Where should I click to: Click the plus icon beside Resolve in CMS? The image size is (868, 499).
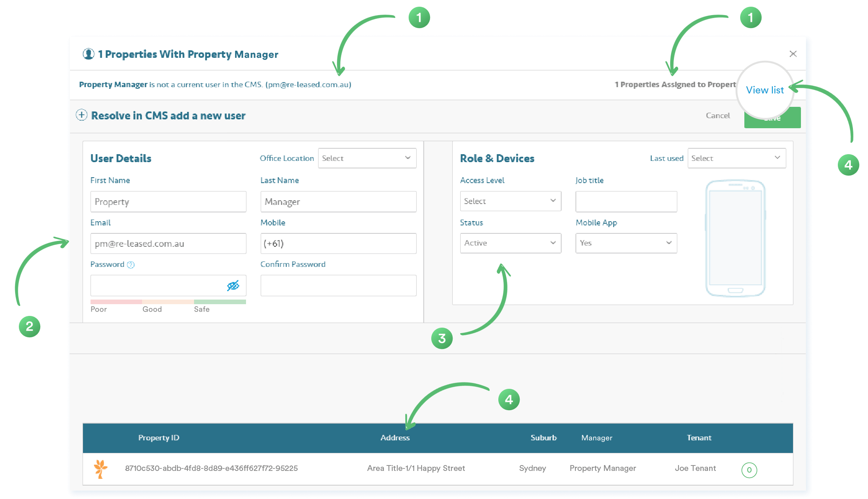pos(81,115)
